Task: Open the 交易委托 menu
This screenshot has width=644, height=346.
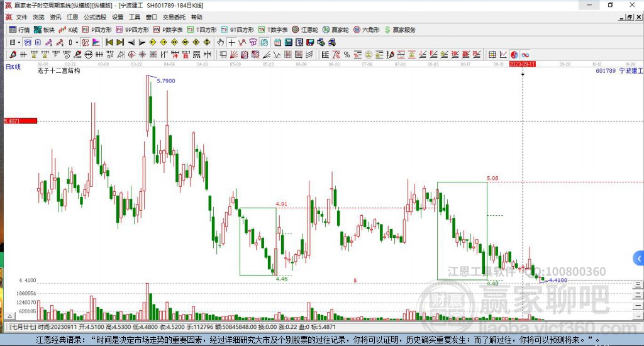Action: click(174, 17)
